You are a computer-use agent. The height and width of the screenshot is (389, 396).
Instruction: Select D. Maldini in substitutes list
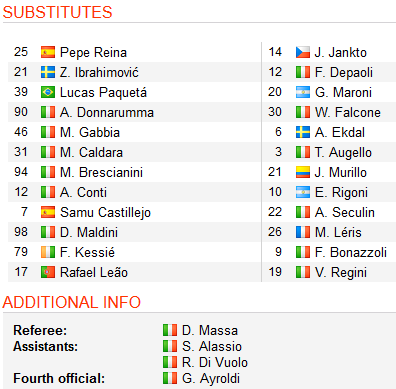pyautogui.click(x=89, y=232)
